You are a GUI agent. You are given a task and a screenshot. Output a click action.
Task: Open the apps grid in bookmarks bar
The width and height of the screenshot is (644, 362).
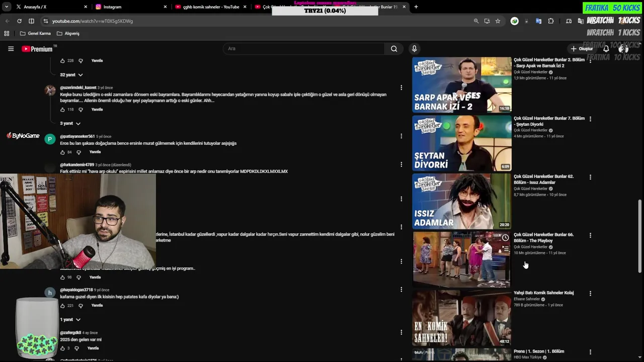click(7, 34)
